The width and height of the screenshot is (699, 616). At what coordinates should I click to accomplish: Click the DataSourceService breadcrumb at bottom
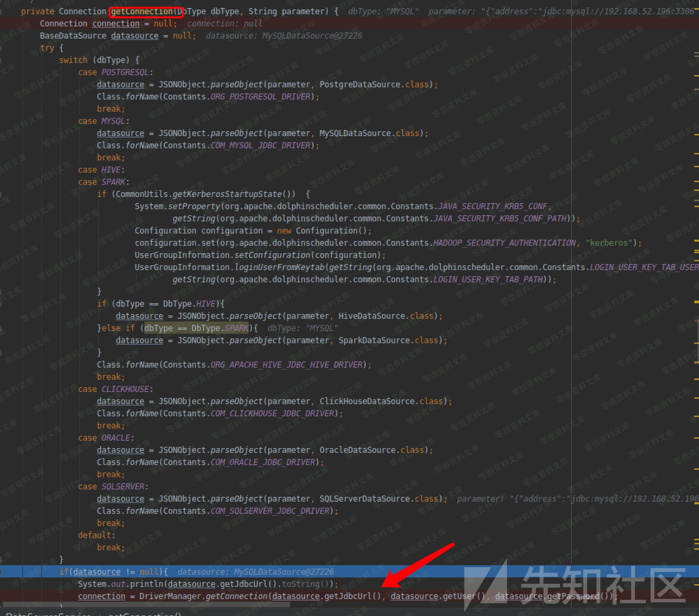(48, 614)
